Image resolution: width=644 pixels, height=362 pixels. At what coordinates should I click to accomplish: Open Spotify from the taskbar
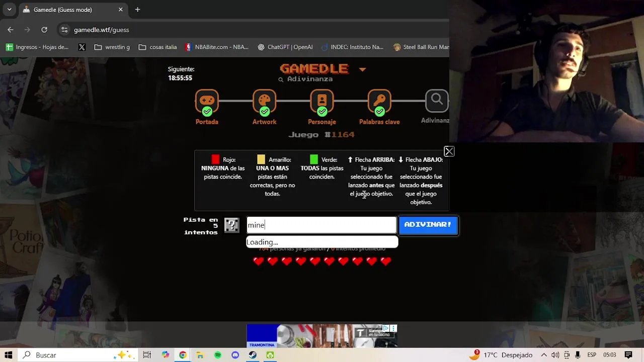tap(218, 355)
